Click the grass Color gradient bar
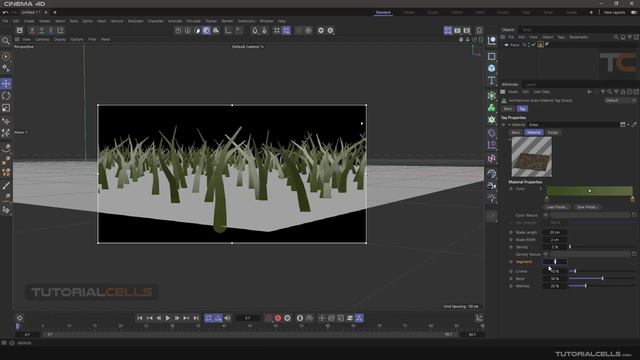The width and height of the screenshot is (640, 360). pos(589,191)
